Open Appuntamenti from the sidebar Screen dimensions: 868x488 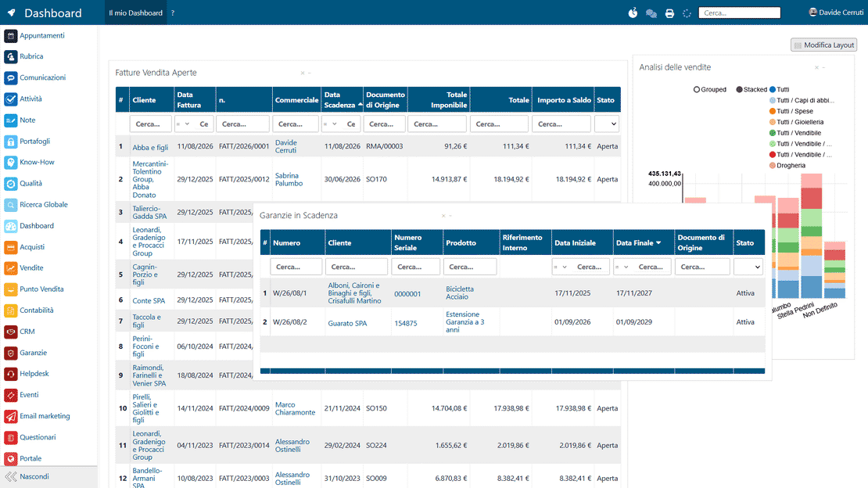[34, 35]
